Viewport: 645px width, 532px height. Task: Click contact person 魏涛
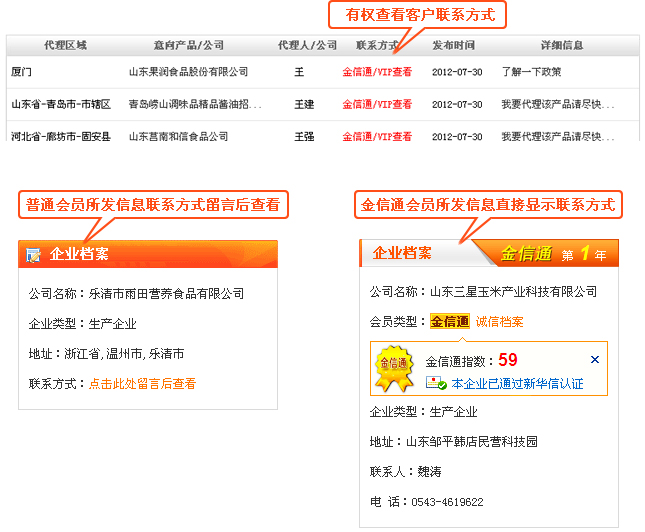tap(429, 472)
